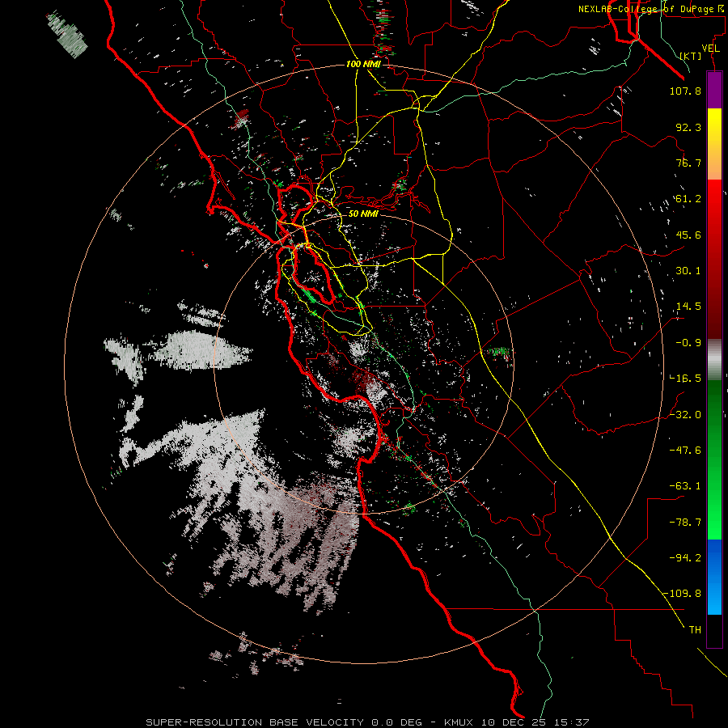This screenshot has height=728, width=728.
Task: Click the -63.1 scale value
Action: click(685, 486)
